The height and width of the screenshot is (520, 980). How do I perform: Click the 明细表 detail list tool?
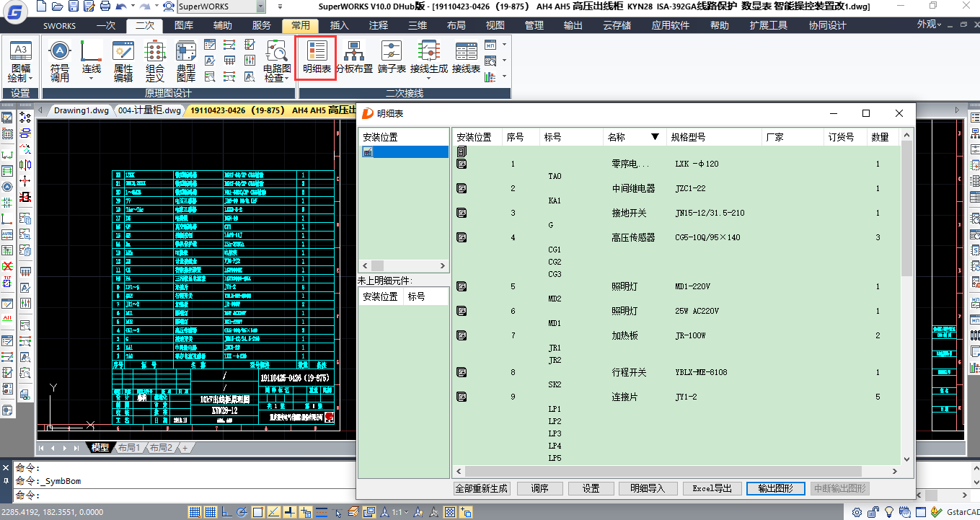tap(317, 57)
